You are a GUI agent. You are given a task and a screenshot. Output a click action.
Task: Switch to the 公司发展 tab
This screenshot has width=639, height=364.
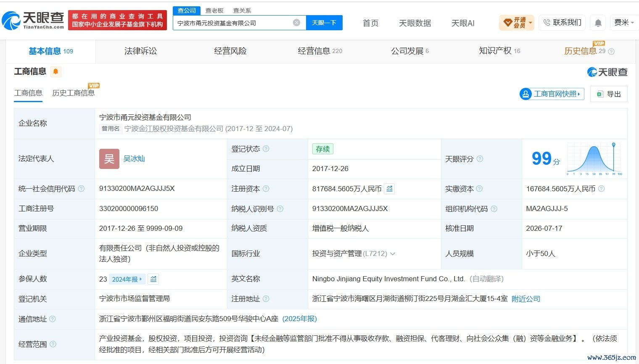(x=410, y=51)
